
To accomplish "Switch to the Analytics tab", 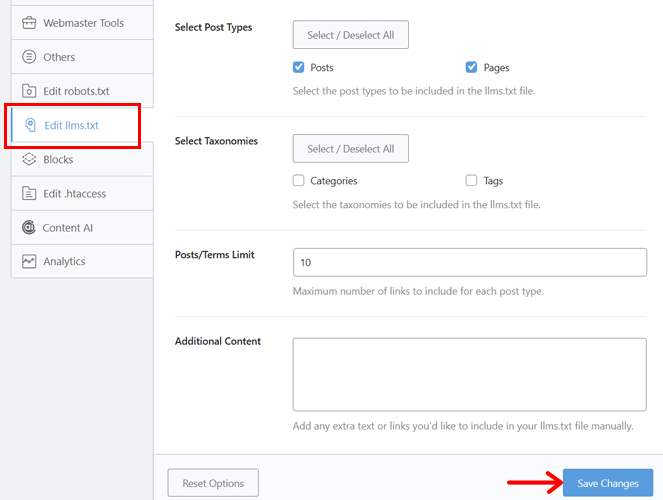I will tap(82, 261).
